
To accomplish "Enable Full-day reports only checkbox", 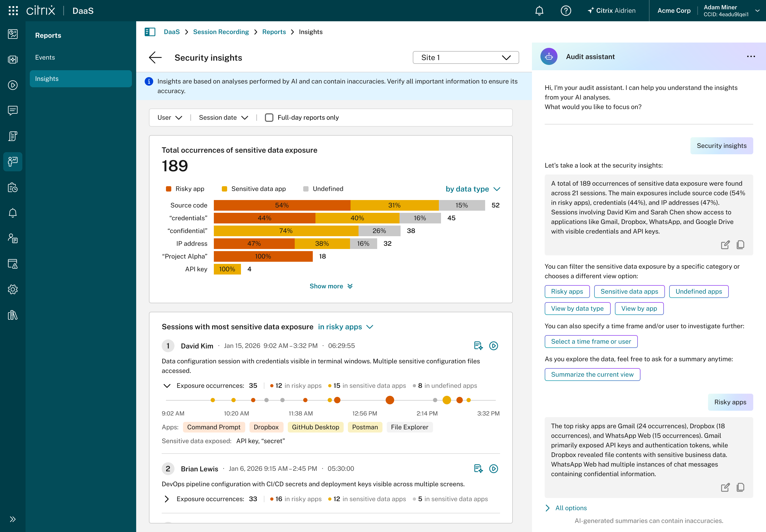I will click(x=269, y=117).
